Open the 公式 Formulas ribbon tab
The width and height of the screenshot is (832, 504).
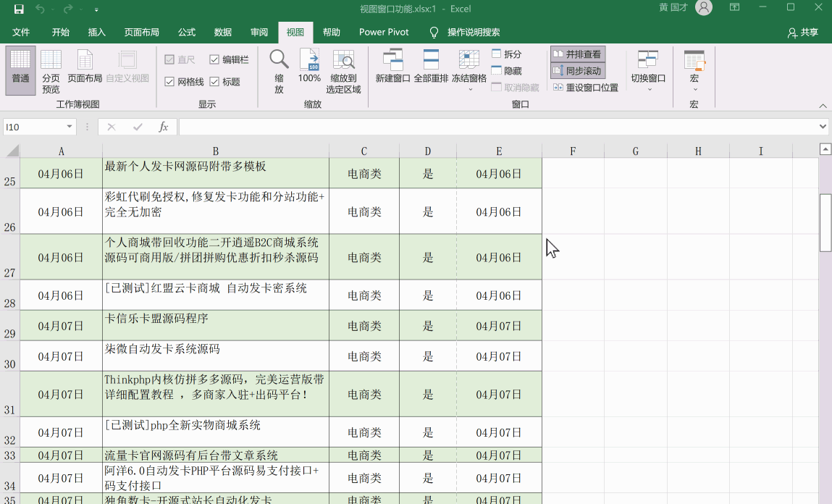click(187, 33)
